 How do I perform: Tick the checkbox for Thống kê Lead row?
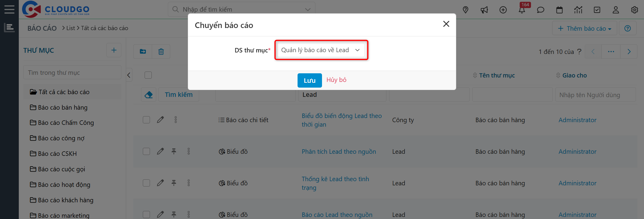click(x=146, y=183)
